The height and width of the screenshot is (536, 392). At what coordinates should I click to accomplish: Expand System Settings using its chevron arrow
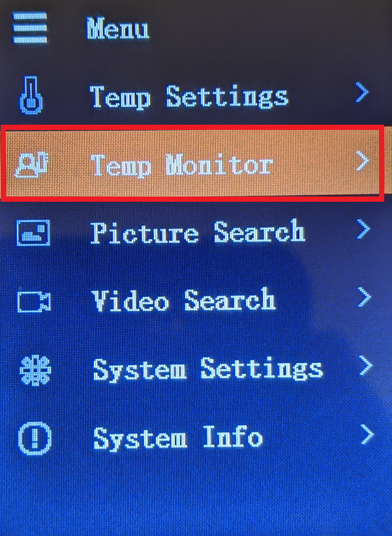click(x=365, y=366)
